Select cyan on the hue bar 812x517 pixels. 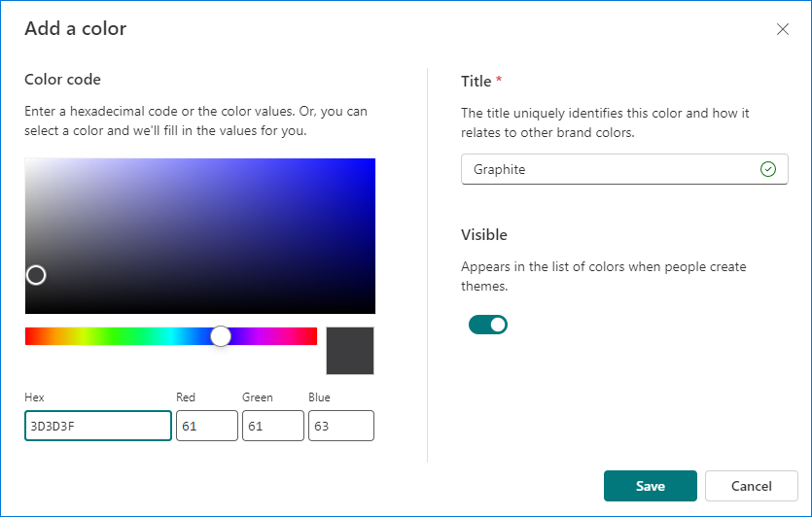pyautogui.click(x=171, y=336)
